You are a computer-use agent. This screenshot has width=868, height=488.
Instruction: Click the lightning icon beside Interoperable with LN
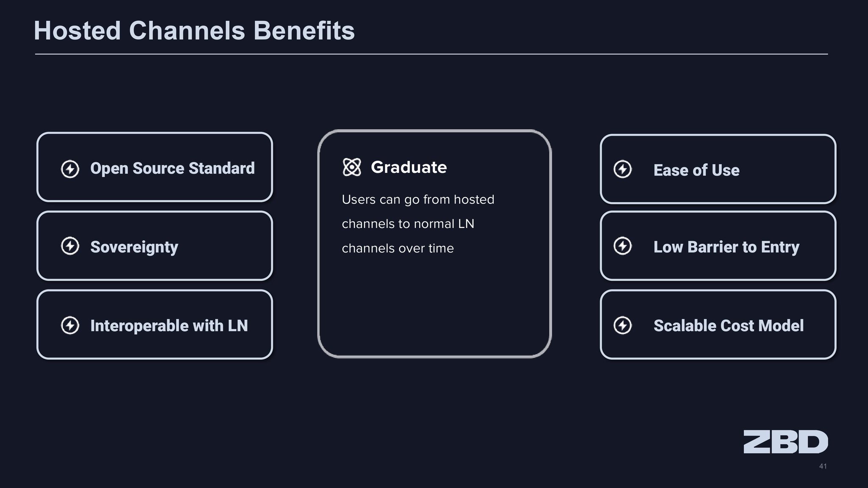[x=70, y=325]
